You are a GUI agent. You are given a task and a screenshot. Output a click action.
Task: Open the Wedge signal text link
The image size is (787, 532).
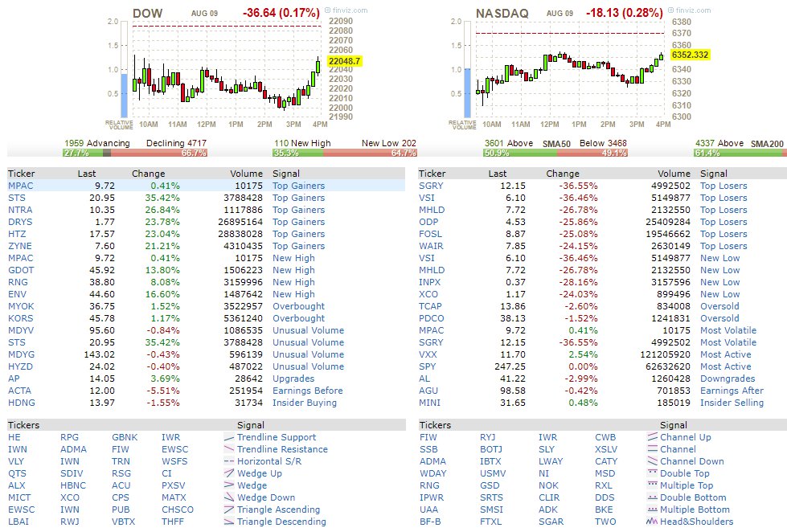point(252,485)
